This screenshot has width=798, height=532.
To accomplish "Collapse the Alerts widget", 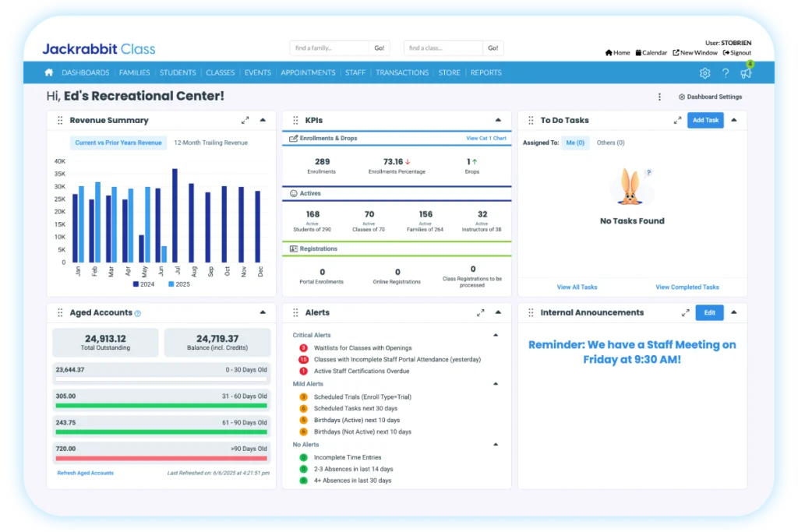I will pos(498,312).
